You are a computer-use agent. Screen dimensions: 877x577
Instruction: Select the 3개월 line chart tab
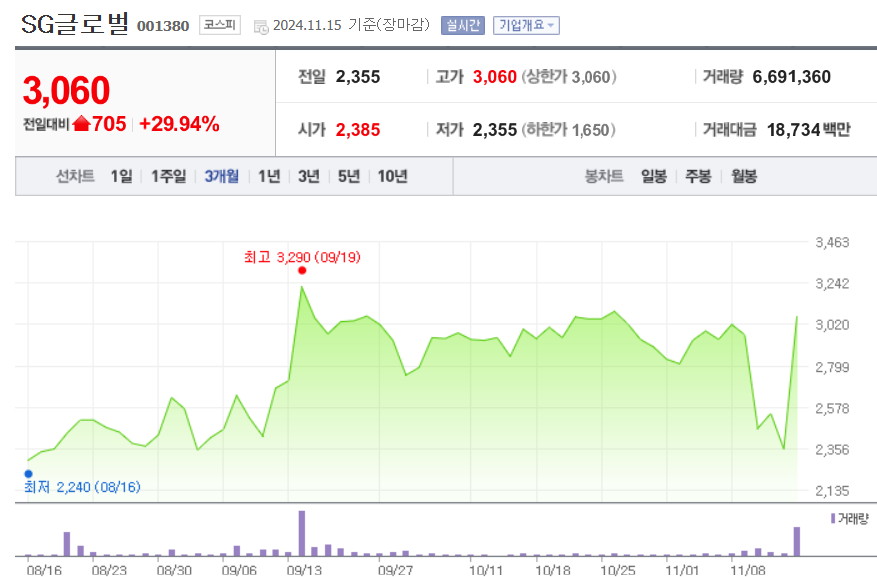pos(221,176)
